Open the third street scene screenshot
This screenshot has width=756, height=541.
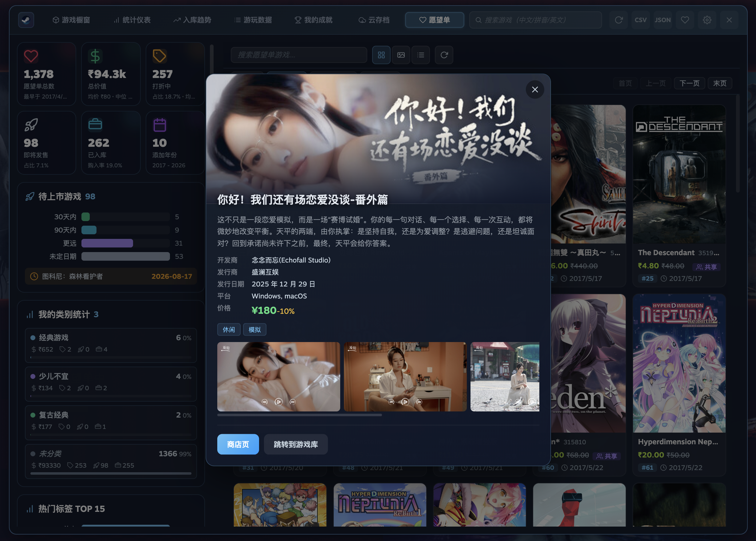505,377
